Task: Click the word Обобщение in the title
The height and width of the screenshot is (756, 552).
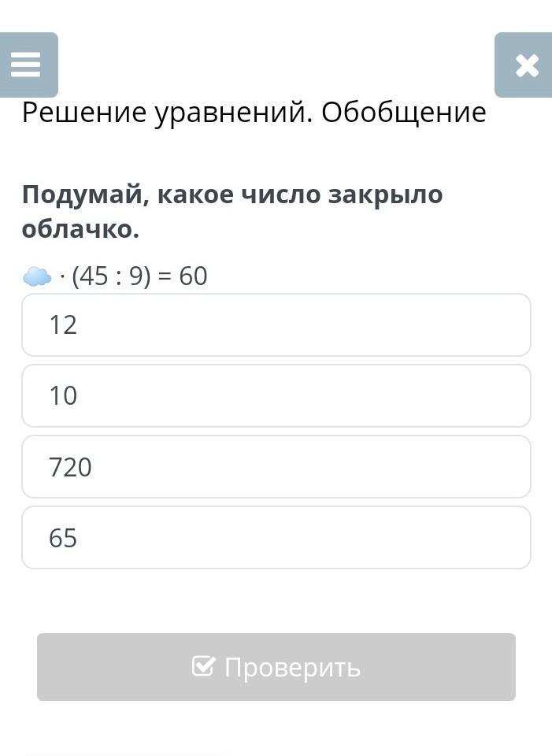Action: [403, 113]
